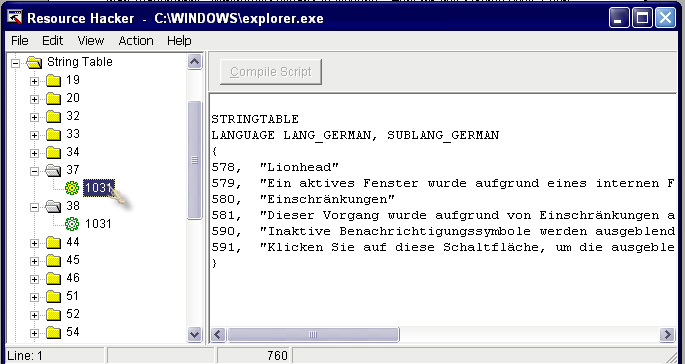Viewport: 685px width, 364px height.
Task: Click the Resource Hacker title bar icon
Action: [x=14, y=17]
